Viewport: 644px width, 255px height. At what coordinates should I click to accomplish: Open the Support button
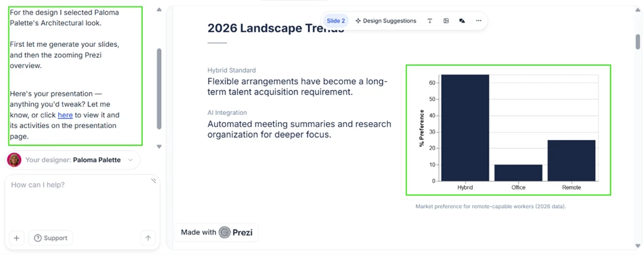click(50, 238)
